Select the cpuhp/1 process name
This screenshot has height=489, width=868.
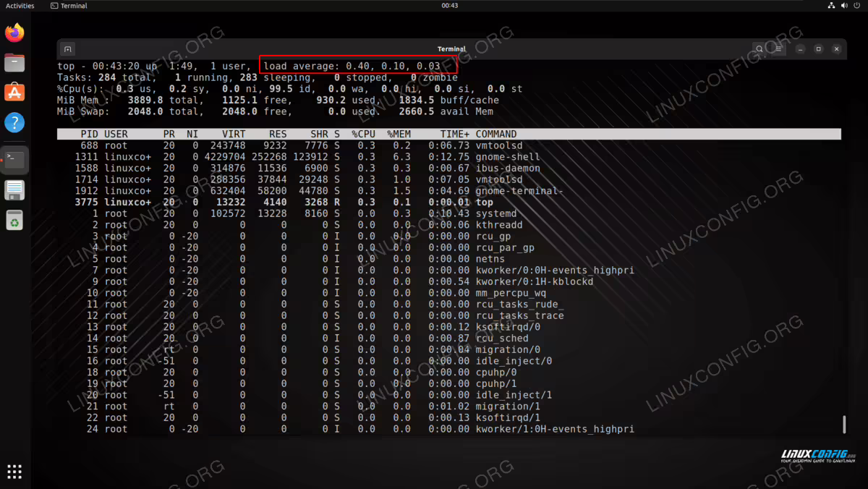click(496, 383)
